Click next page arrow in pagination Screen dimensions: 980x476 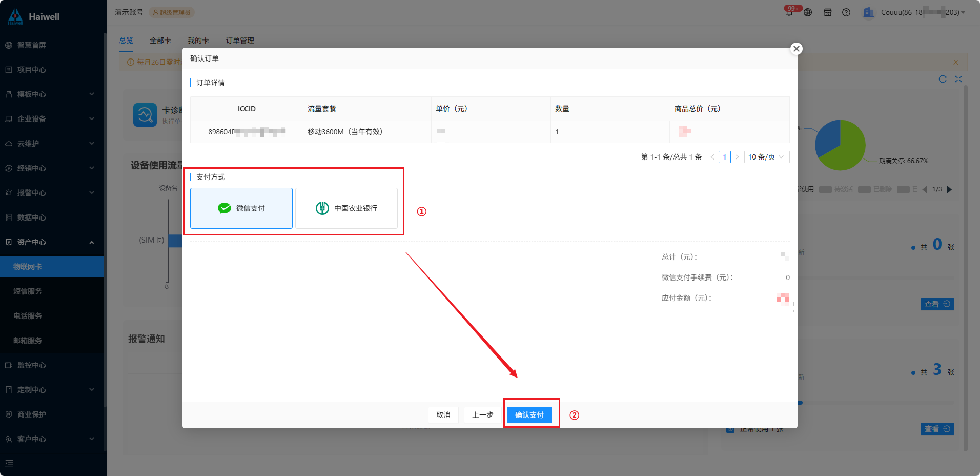pos(737,157)
